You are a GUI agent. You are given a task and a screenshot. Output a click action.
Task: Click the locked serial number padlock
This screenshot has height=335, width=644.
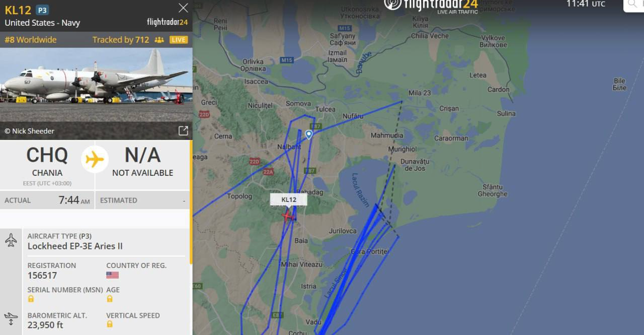click(31, 299)
